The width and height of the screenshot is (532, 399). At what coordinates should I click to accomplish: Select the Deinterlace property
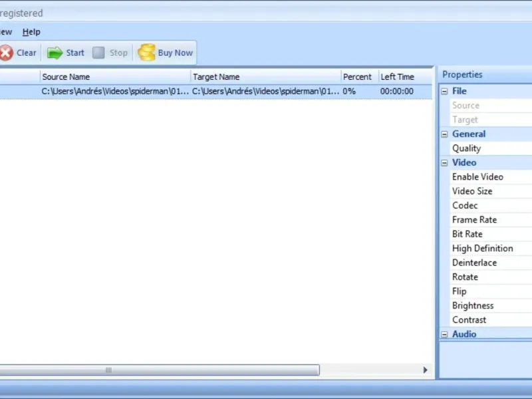491,263
